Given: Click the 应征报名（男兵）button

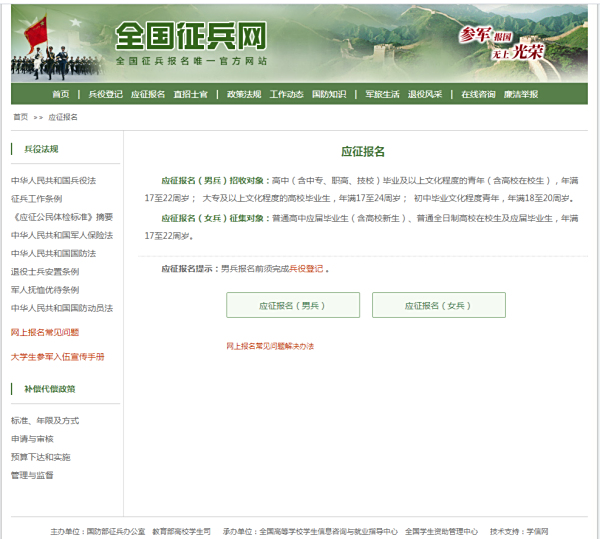Looking at the screenshot, I should point(292,305).
